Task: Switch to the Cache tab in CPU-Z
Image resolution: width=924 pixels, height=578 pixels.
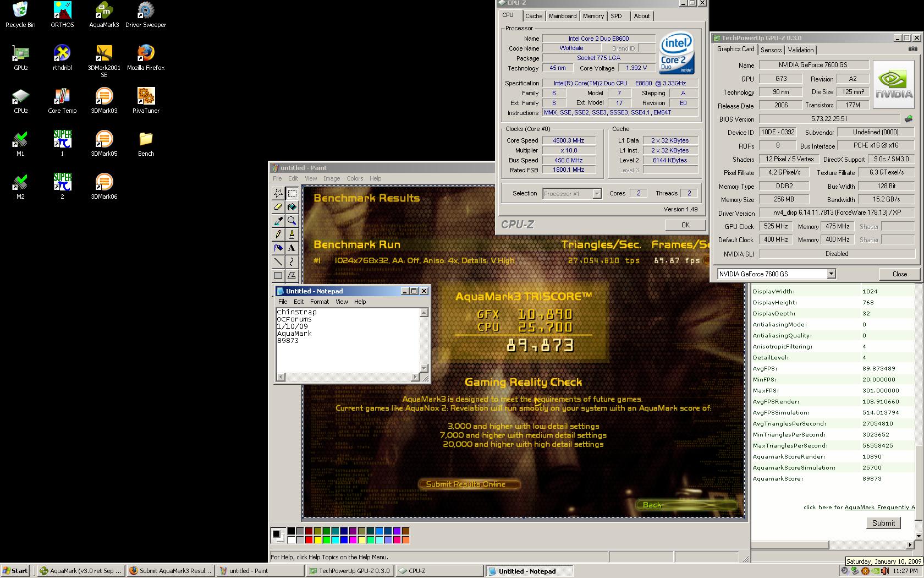Action: coord(533,16)
